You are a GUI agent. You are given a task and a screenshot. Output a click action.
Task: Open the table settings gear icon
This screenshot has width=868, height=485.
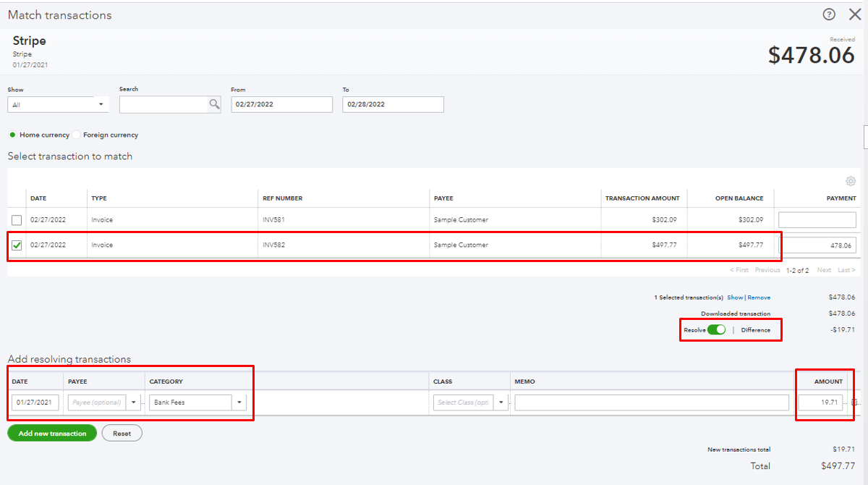pos(851,181)
